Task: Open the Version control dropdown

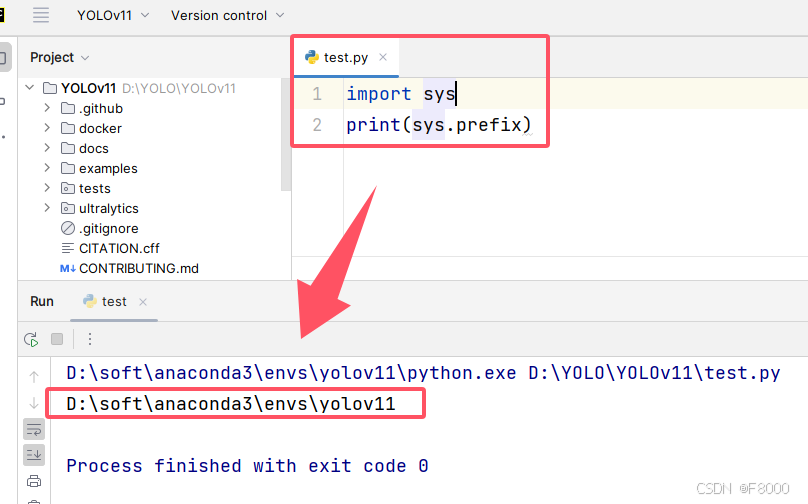Action: pos(227,15)
